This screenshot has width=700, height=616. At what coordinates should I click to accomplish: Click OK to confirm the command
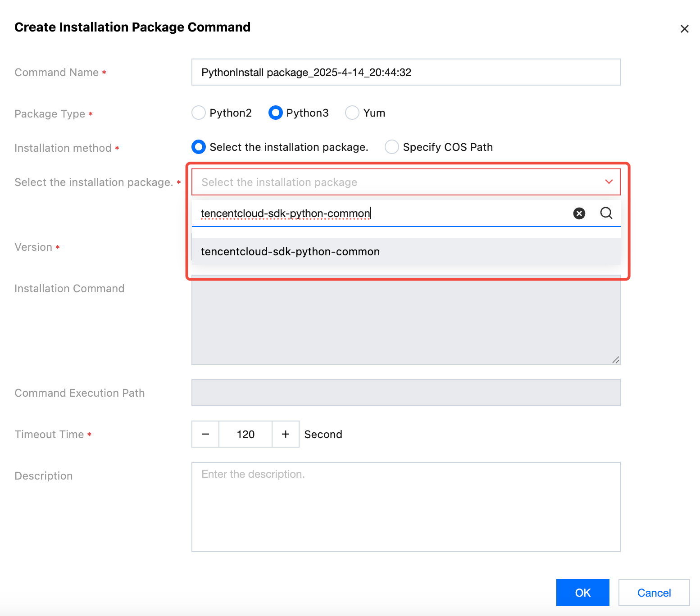click(x=582, y=593)
